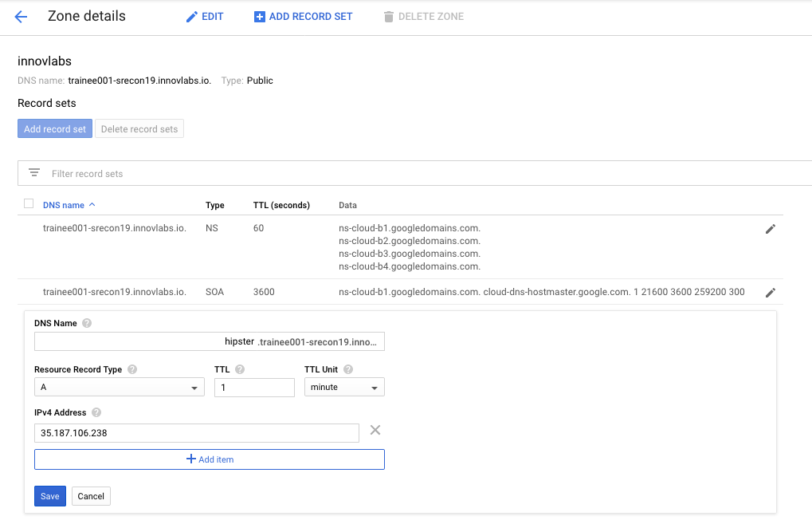Toggle the select-all record sets checkbox

click(x=29, y=204)
